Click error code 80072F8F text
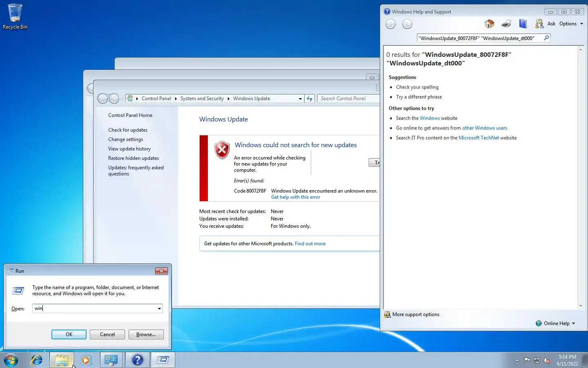 coord(250,191)
